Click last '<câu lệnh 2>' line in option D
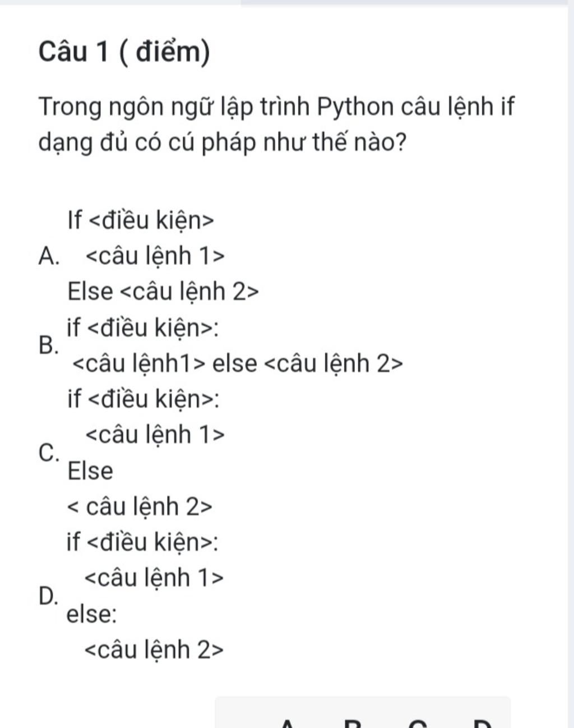This screenshot has width=574, height=728. (154, 649)
